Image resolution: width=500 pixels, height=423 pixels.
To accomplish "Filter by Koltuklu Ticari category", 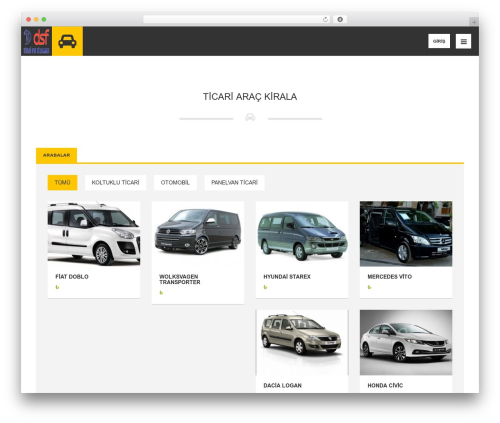I will pos(115,182).
